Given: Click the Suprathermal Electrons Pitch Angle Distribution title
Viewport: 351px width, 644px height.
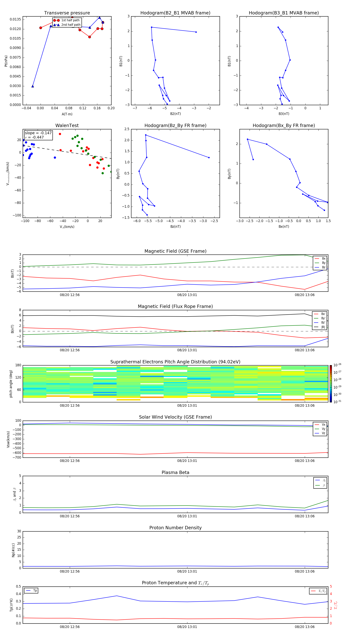Looking at the screenshot, I should pyautogui.click(x=175, y=362).
